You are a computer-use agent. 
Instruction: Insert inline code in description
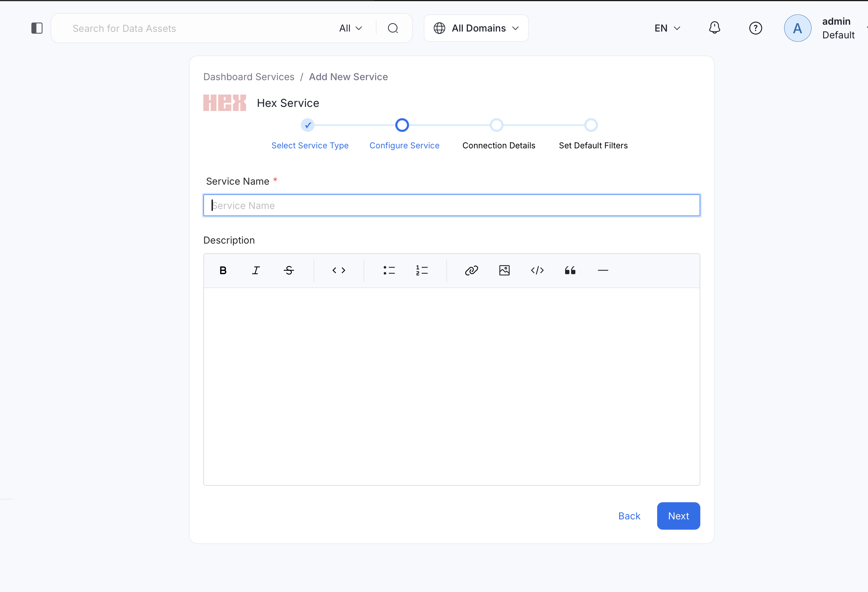[339, 270]
